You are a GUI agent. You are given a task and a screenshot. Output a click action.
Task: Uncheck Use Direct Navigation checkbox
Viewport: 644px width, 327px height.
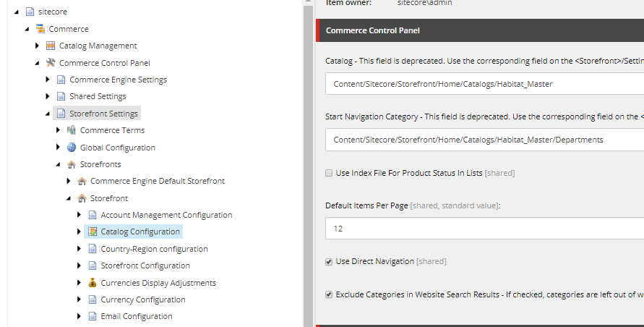pos(329,262)
